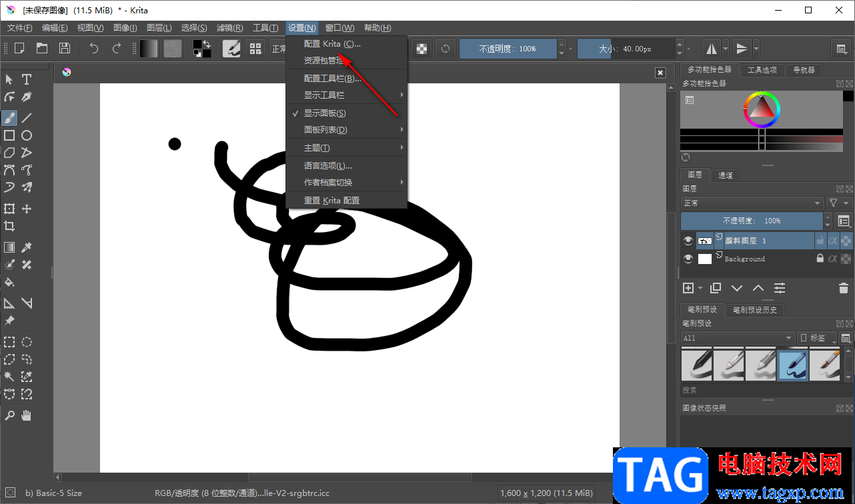Toggle preserve alpha checkerboard button in toolbar
Screen dimensions: 855x504
421,49
